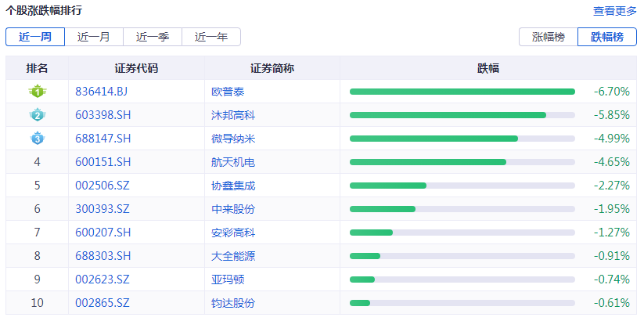Open stock code 836414.BJ
Viewport: 644px width, 321px height.
[x=103, y=92]
